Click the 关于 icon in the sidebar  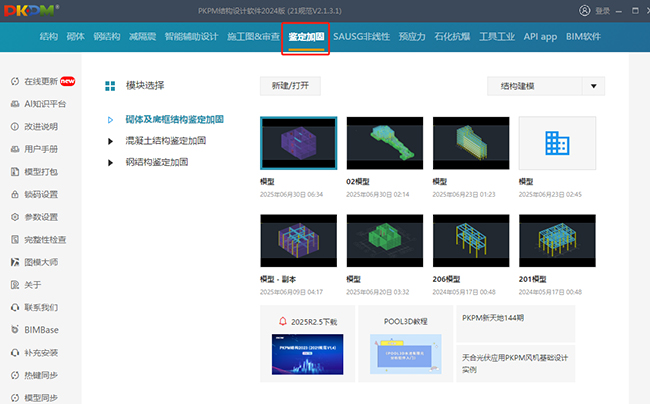(x=15, y=285)
